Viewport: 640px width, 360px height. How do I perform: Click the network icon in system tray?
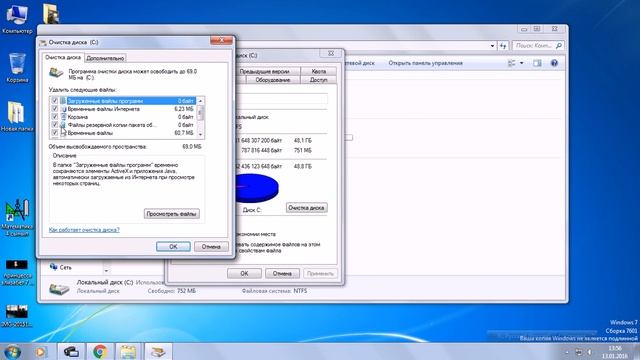(x=578, y=351)
